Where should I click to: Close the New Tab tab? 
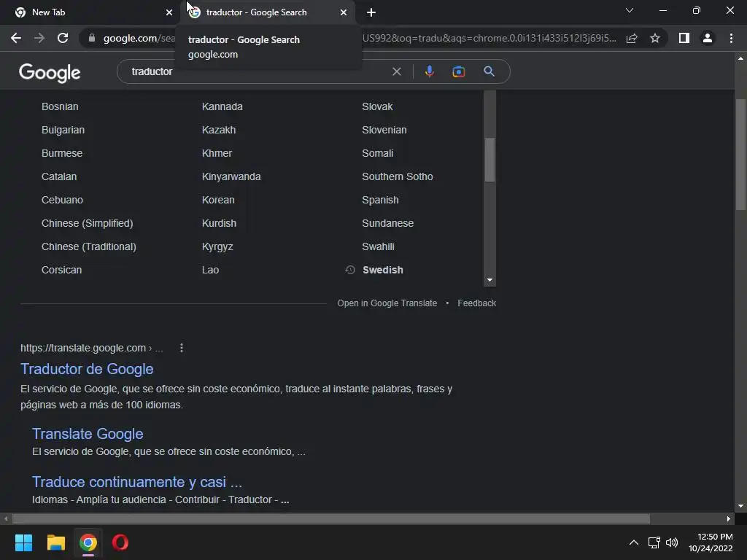(169, 12)
